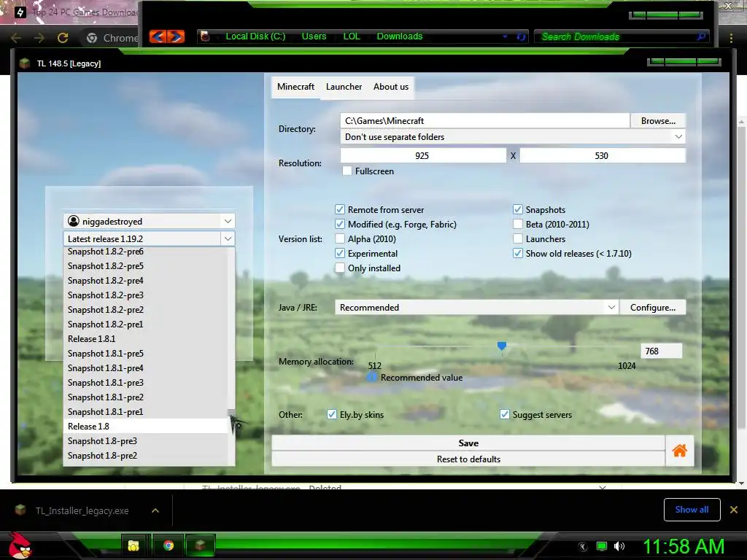
Task: Click Downloads in explorer breadcrumb
Action: coord(400,36)
